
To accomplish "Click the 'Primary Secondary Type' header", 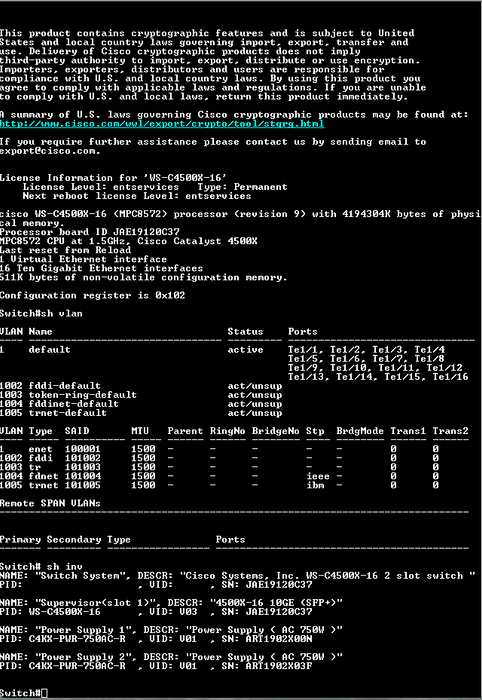I will pyautogui.click(x=65, y=539).
